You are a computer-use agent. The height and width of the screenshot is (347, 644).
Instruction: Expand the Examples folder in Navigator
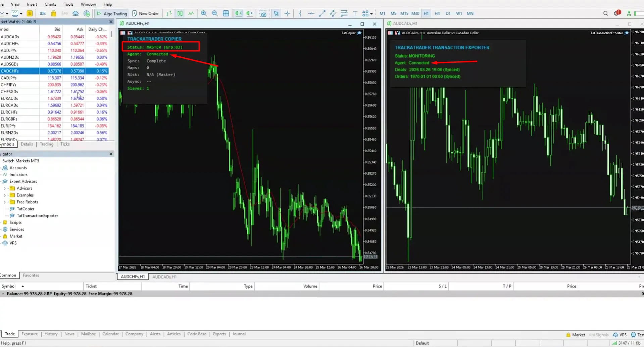[x=5, y=195]
